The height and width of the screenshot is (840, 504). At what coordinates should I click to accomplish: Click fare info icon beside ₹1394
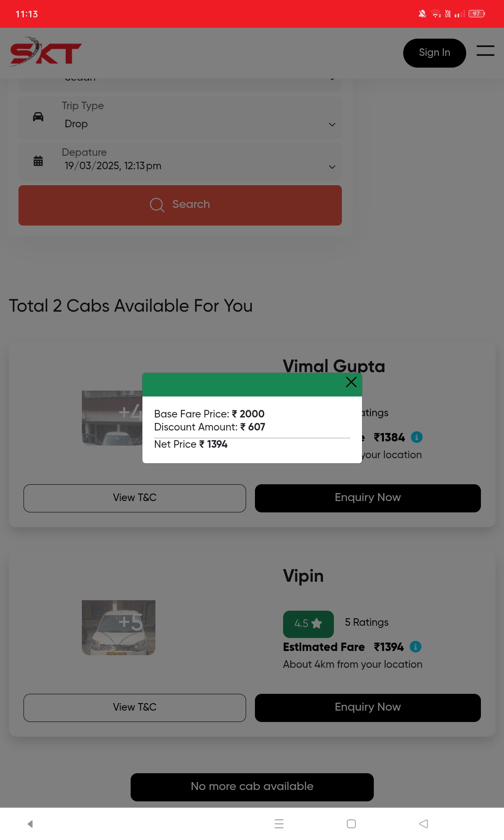pos(415,647)
